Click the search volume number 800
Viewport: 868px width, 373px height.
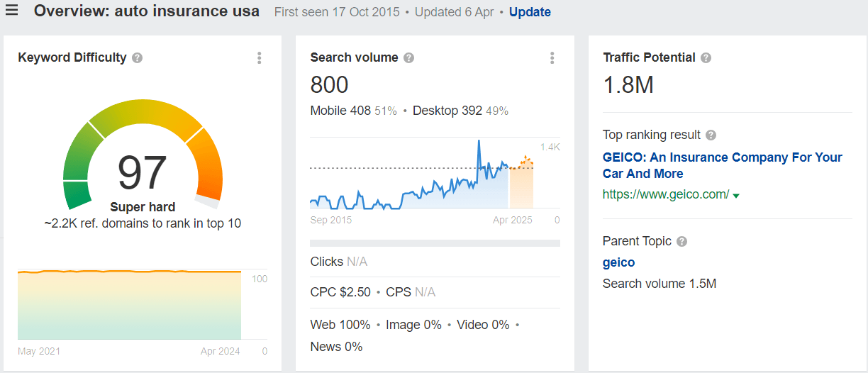329,85
